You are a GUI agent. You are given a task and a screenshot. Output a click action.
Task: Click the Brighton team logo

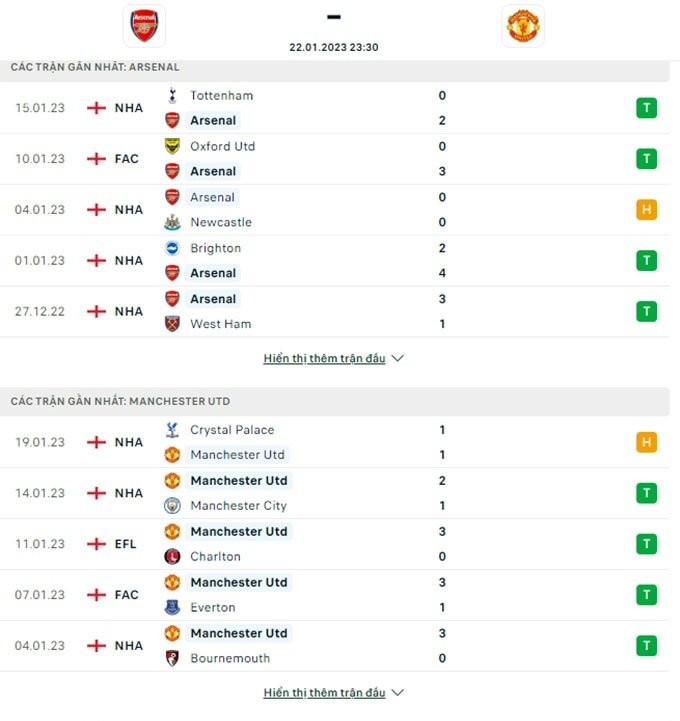click(x=172, y=248)
